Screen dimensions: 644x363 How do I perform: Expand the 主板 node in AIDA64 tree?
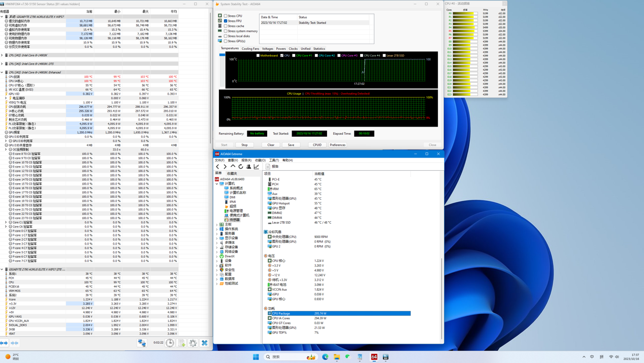tap(217, 224)
